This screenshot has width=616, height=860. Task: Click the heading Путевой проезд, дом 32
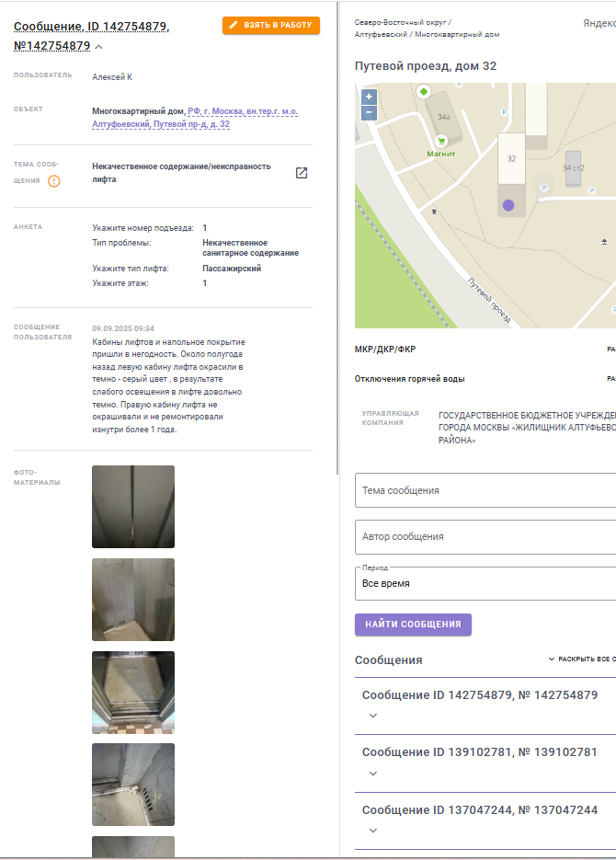coord(426,66)
